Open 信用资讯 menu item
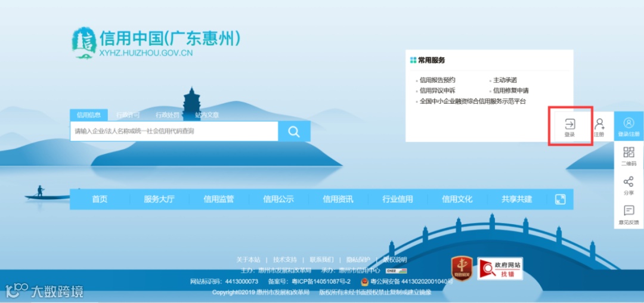The image size is (644, 303). 338,199
